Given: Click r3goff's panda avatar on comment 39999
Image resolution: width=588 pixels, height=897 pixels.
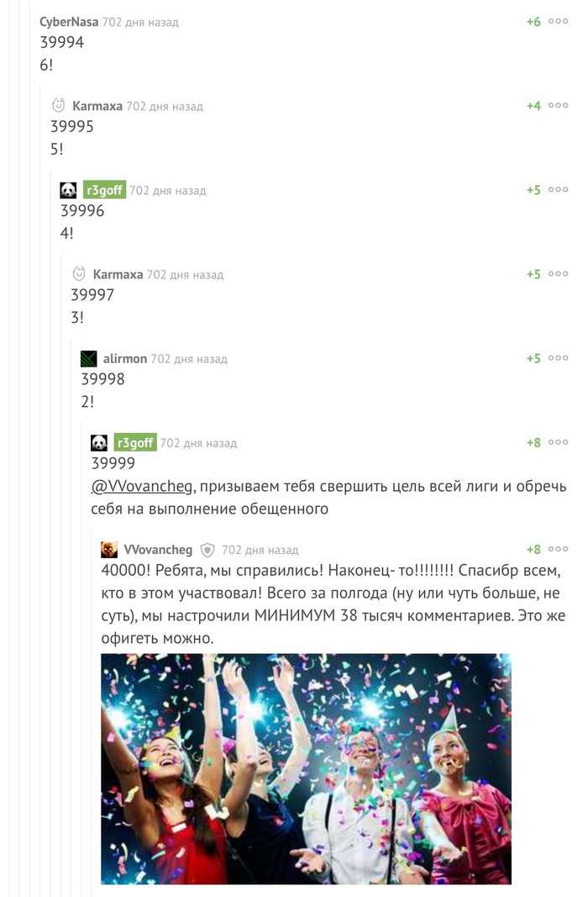Looking at the screenshot, I should pos(99,443).
